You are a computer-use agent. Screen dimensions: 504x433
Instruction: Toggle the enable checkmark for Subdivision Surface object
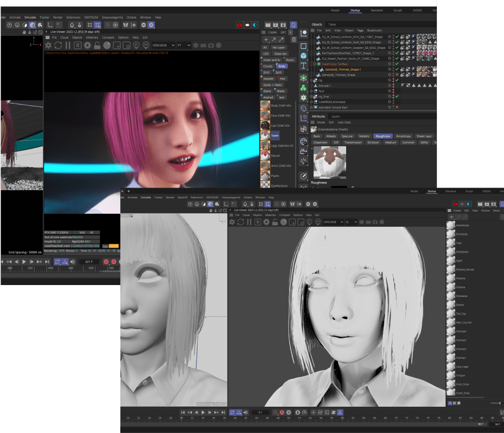click(397, 64)
